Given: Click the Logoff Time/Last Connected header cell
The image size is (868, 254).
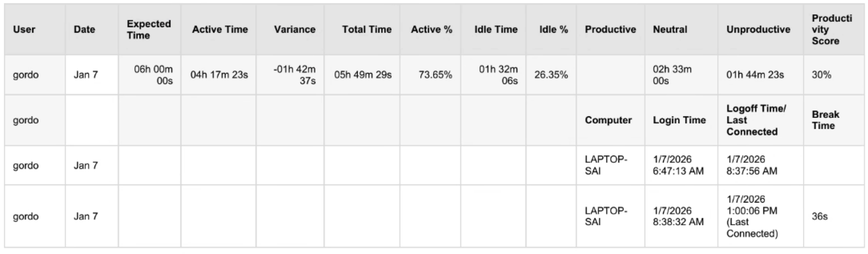Looking at the screenshot, I should (756, 120).
